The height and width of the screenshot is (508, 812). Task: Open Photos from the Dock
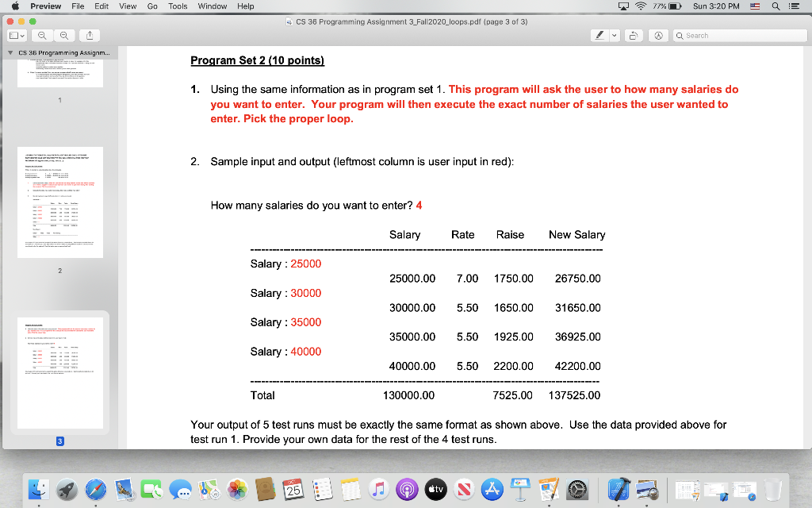pos(237,489)
